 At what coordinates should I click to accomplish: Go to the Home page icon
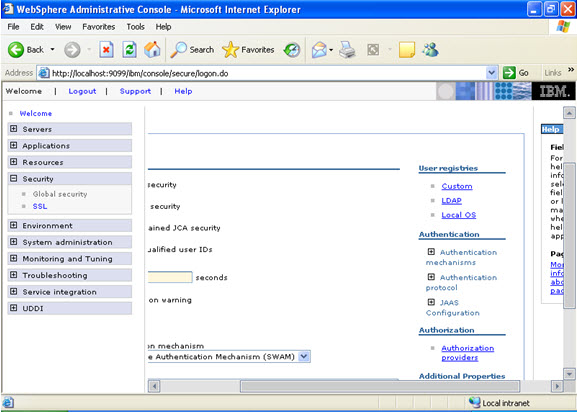click(152, 50)
